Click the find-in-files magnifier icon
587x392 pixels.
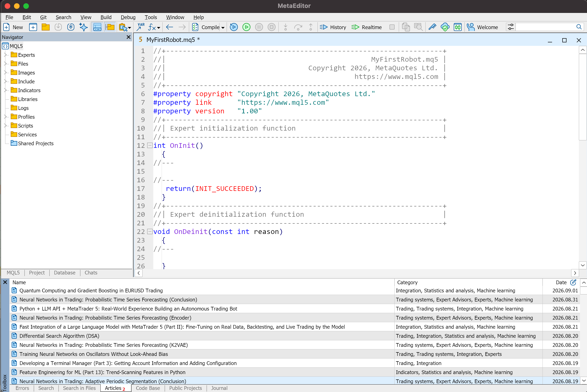click(418, 27)
